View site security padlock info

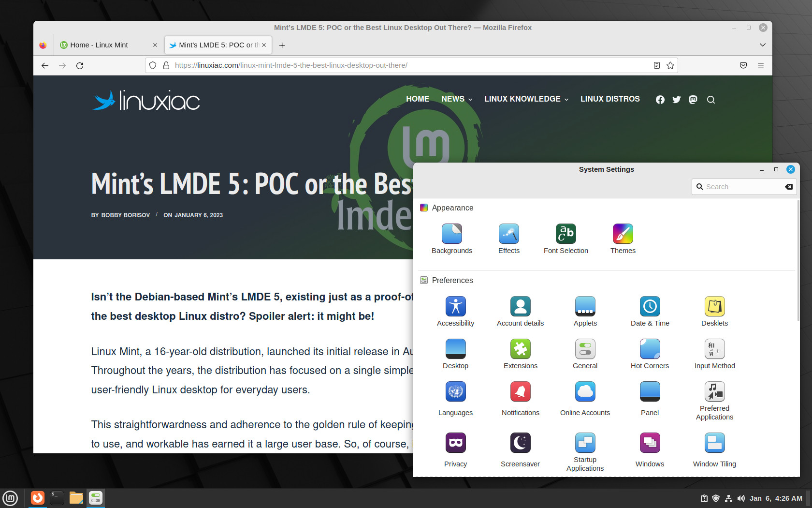(x=166, y=65)
